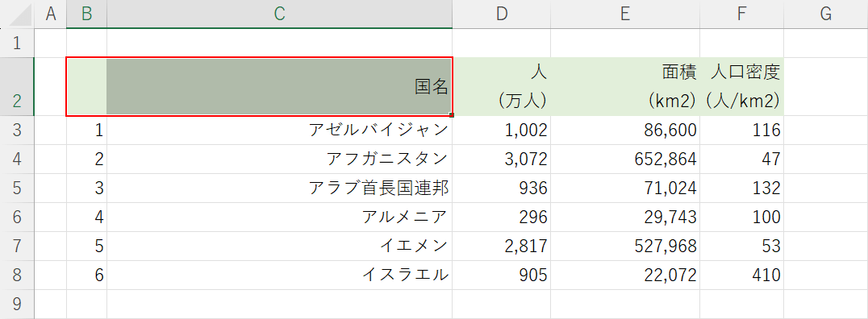Screen dimensions: 868x319
Task: Select column B header
Action: pyautogui.click(x=87, y=14)
